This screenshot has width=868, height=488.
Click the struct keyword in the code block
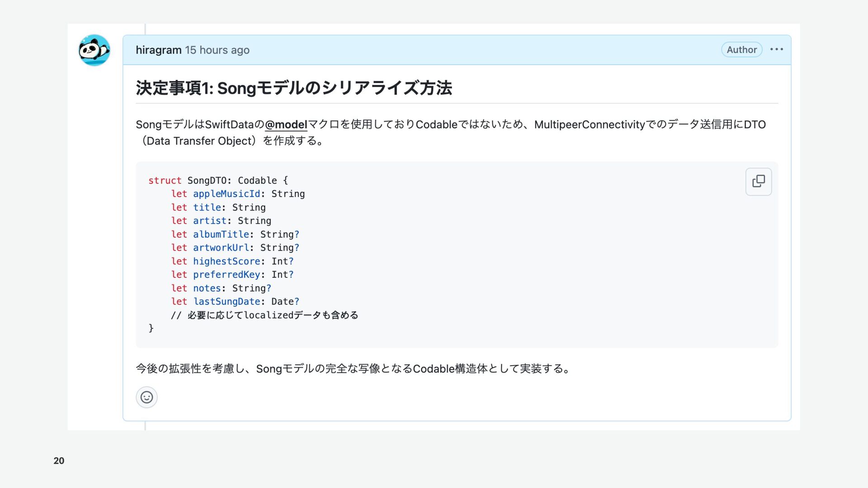[x=165, y=180]
